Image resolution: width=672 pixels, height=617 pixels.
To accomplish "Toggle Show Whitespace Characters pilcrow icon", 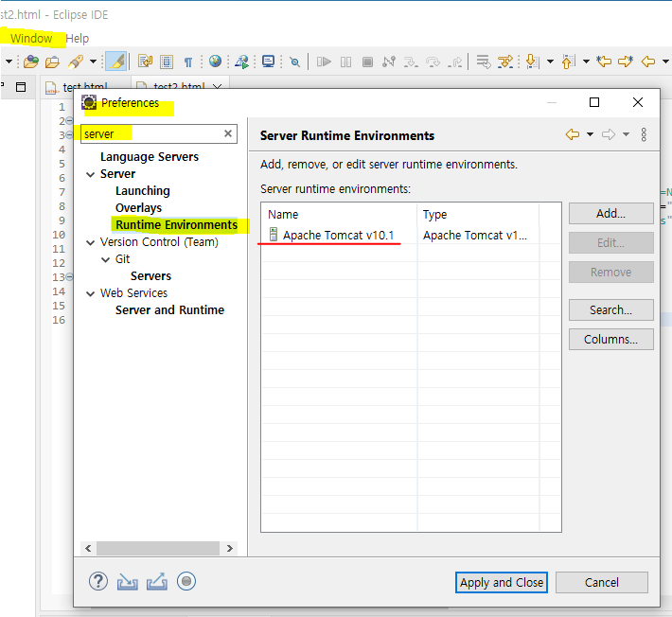I will 188,62.
